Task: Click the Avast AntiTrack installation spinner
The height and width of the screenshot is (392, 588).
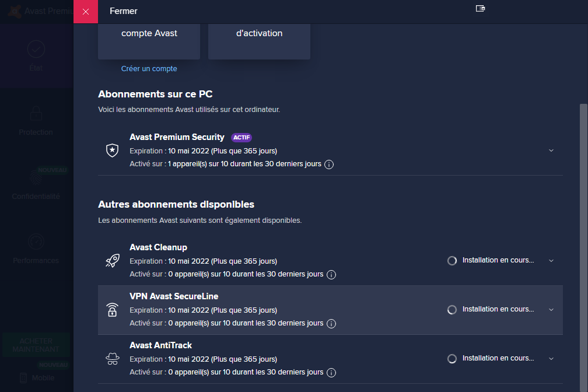Action: [x=452, y=359]
